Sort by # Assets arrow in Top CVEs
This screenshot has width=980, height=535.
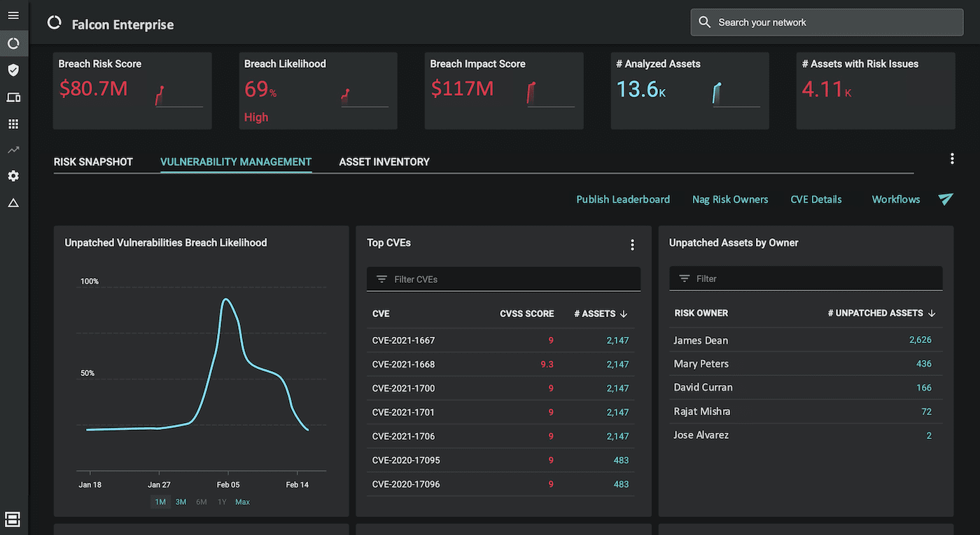pos(624,314)
